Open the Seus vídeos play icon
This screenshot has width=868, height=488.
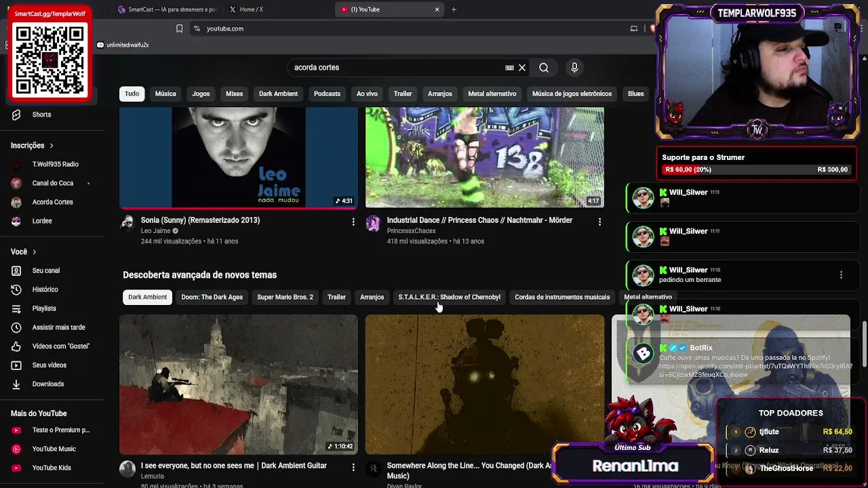pos(16,365)
